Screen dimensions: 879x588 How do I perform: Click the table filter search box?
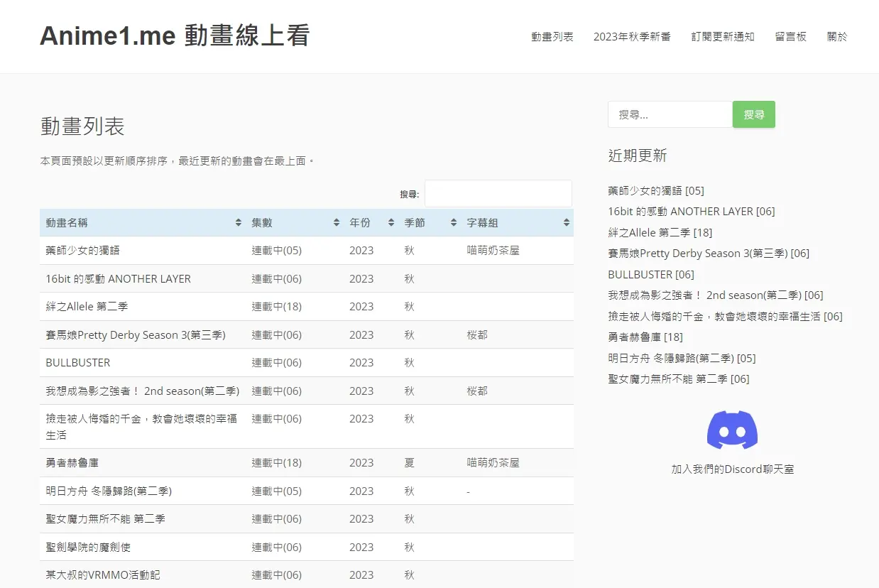click(498, 194)
